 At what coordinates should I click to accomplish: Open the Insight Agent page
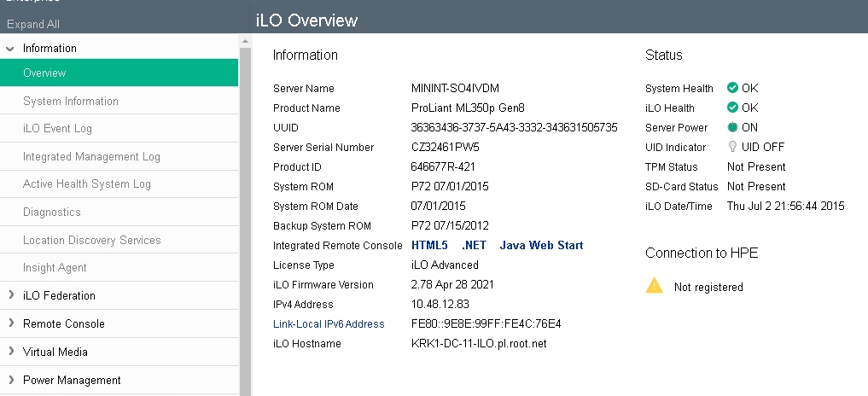(119, 267)
